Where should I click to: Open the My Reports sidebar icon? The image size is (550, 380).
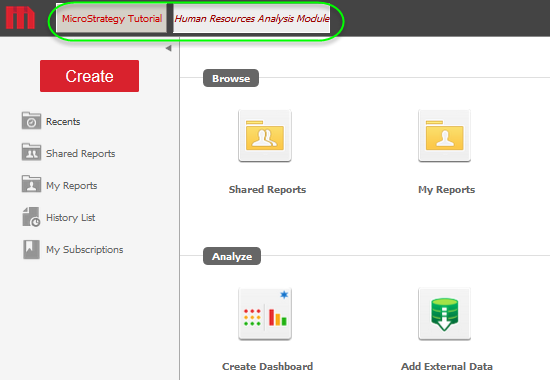[x=31, y=184]
